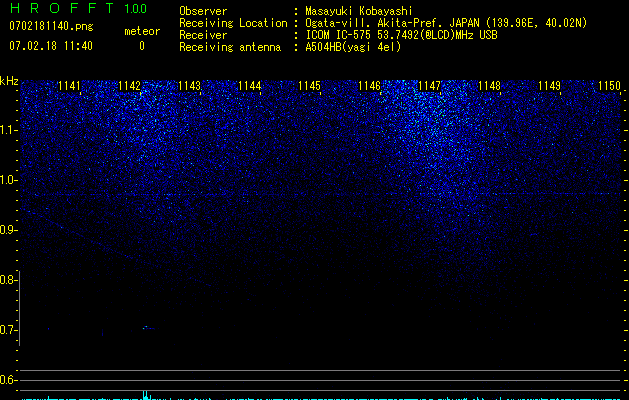This screenshot has width=629, height=400.
Task: Click the meteor count label
Action: 142,31
